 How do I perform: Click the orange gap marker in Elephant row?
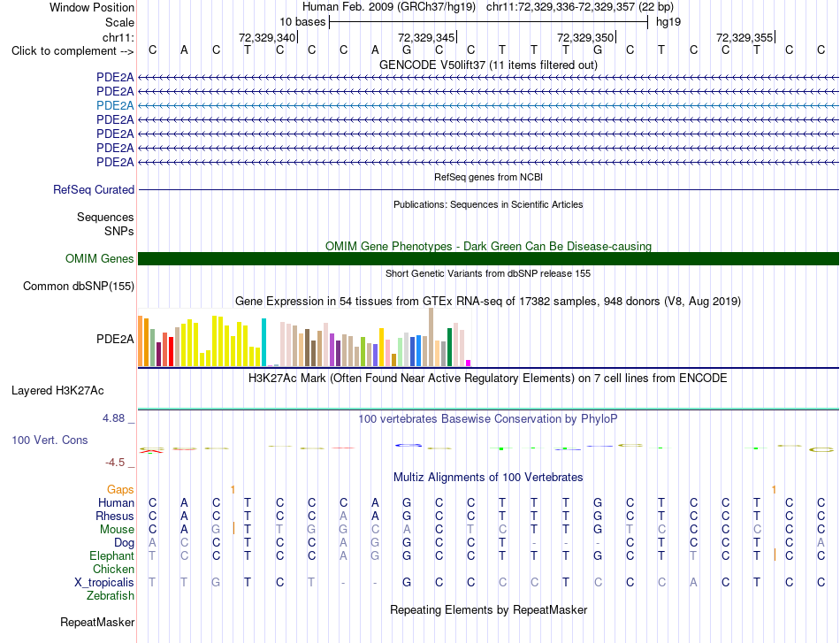(x=775, y=555)
